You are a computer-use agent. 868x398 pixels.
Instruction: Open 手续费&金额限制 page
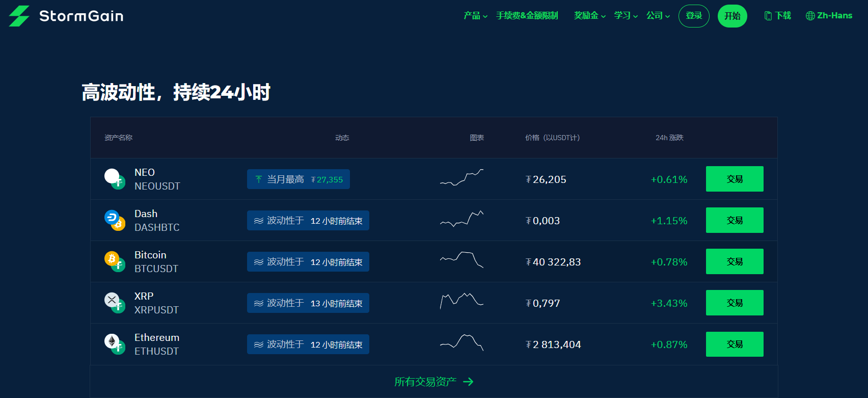527,16
